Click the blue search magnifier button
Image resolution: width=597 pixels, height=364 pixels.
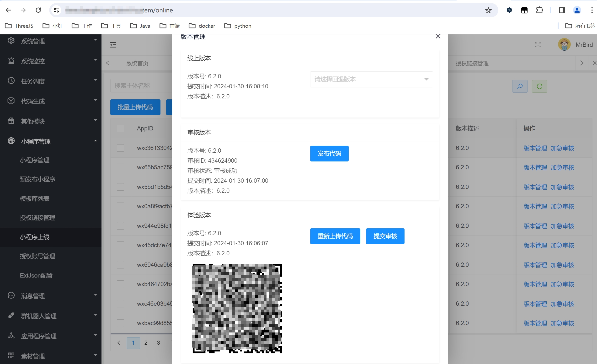coord(520,86)
